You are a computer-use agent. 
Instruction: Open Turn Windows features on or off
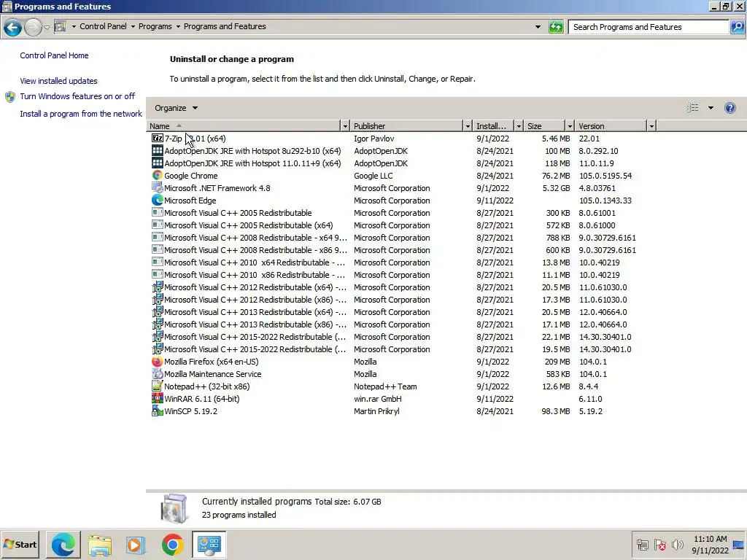click(77, 96)
